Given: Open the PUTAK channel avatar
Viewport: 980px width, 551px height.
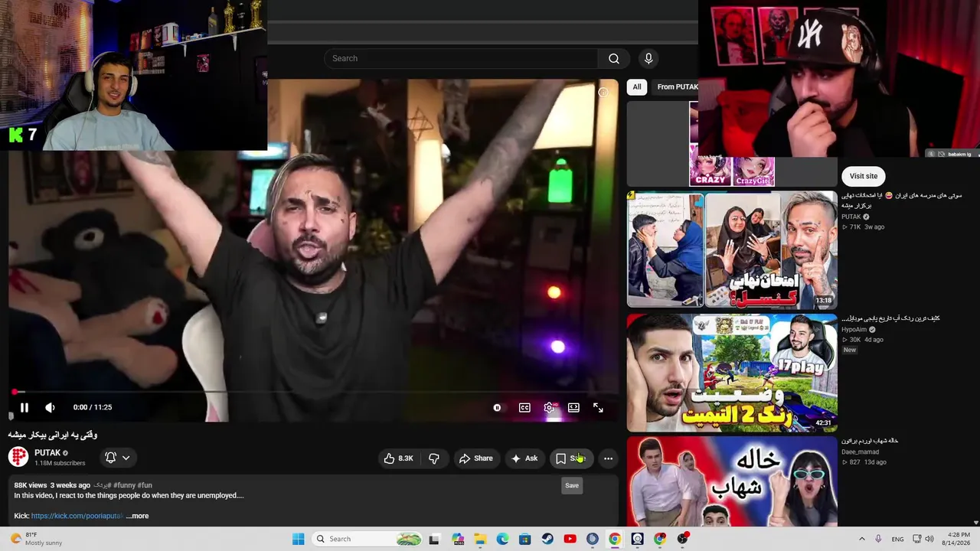Looking at the screenshot, I should point(18,457).
